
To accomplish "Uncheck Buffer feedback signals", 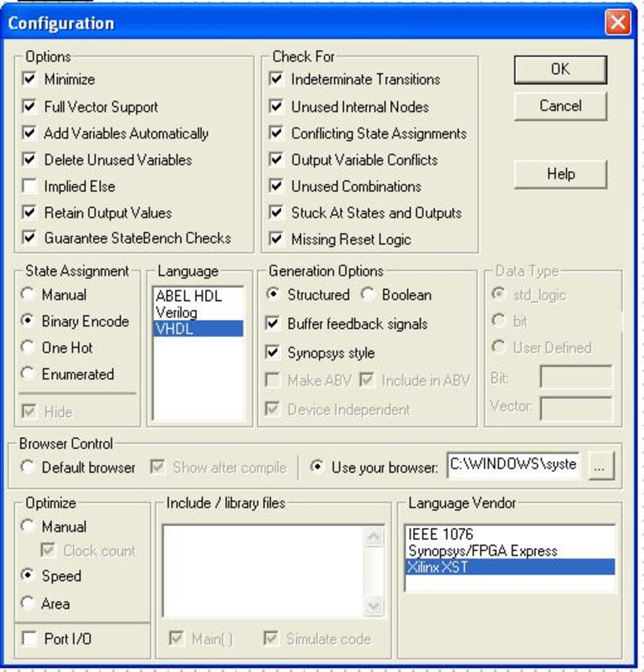I will click(273, 324).
